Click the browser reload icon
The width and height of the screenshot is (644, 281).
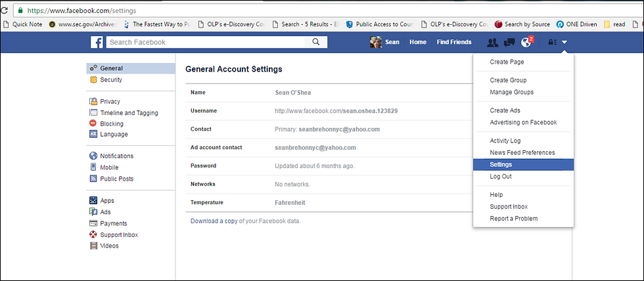(5, 11)
